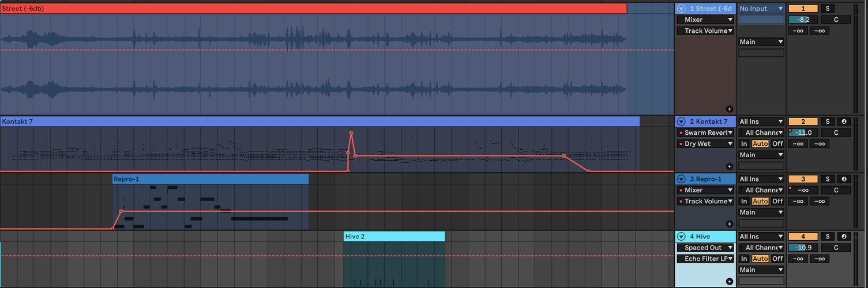Screen dimensions: 868x288
Task: Click Auto monitoring on Repro-1 track
Action: pyautogui.click(x=760, y=201)
